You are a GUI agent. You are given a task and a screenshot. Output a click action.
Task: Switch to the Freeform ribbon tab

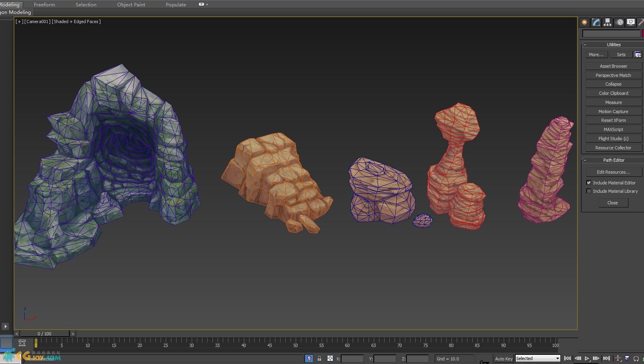pos(44,5)
